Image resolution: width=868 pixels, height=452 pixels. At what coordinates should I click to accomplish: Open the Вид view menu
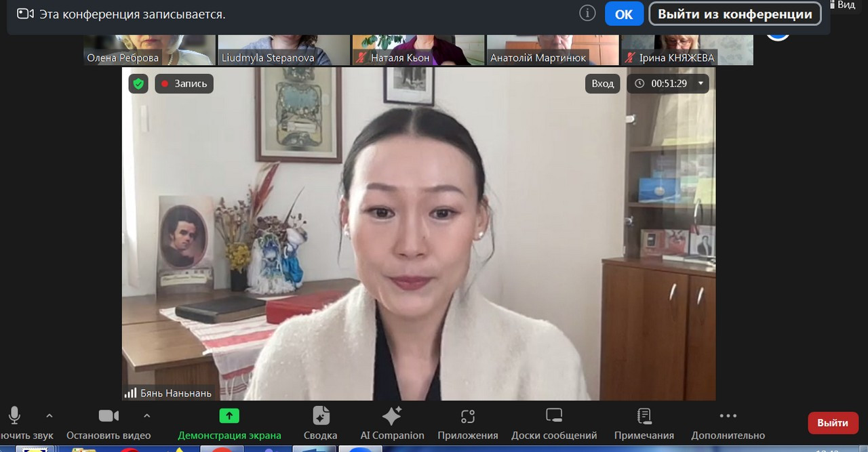[x=844, y=5]
